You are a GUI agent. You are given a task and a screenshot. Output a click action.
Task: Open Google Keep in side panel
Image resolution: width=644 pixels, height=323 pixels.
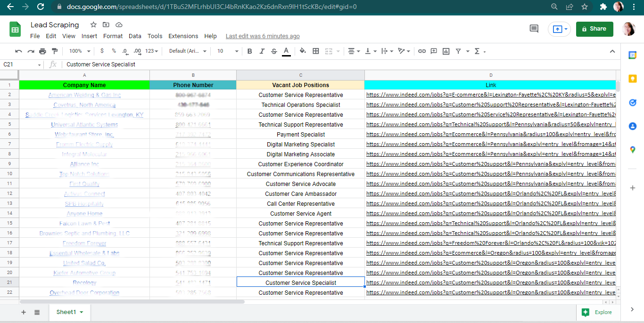click(x=632, y=79)
